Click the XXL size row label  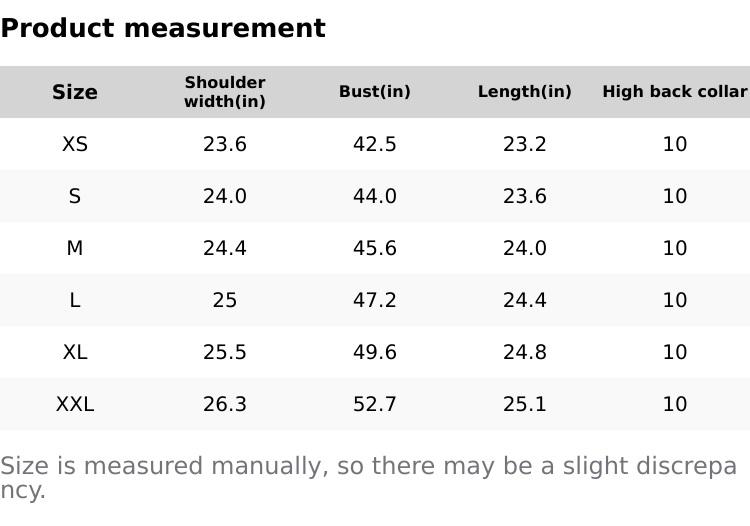point(75,404)
